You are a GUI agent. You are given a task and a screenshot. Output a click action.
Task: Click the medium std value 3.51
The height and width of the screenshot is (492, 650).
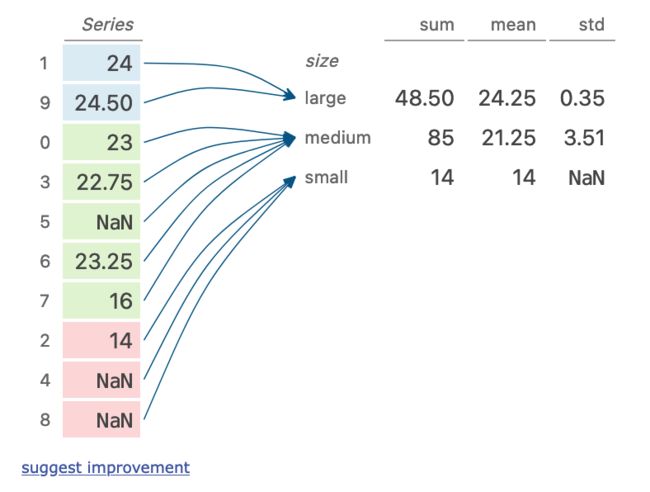pos(584,138)
